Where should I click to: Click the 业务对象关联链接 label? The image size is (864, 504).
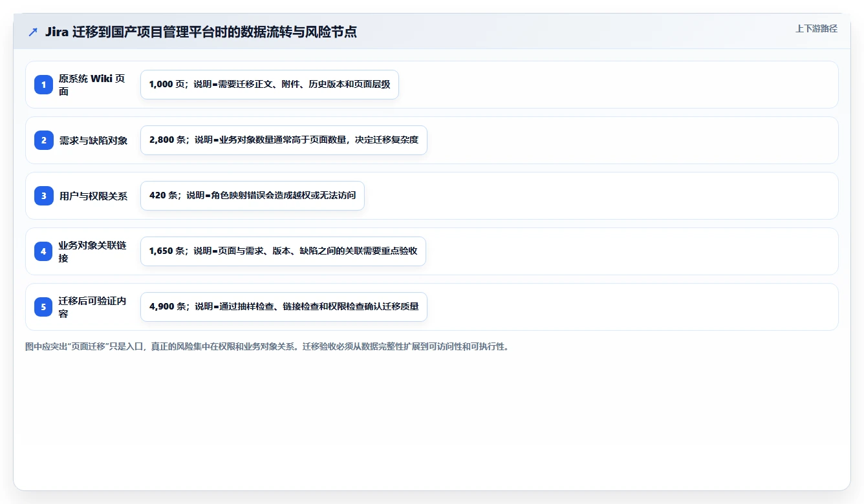(92, 251)
